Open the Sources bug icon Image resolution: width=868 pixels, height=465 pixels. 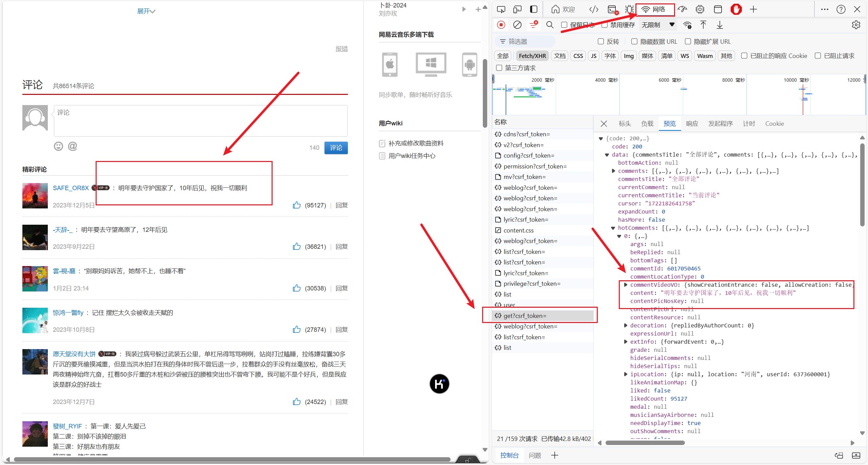629,9
